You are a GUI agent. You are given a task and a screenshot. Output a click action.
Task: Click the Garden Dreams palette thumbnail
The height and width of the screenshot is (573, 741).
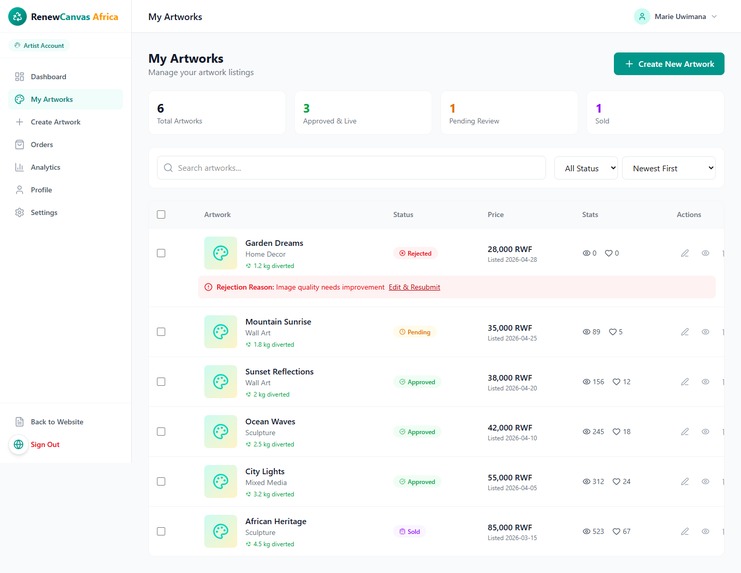click(221, 253)
